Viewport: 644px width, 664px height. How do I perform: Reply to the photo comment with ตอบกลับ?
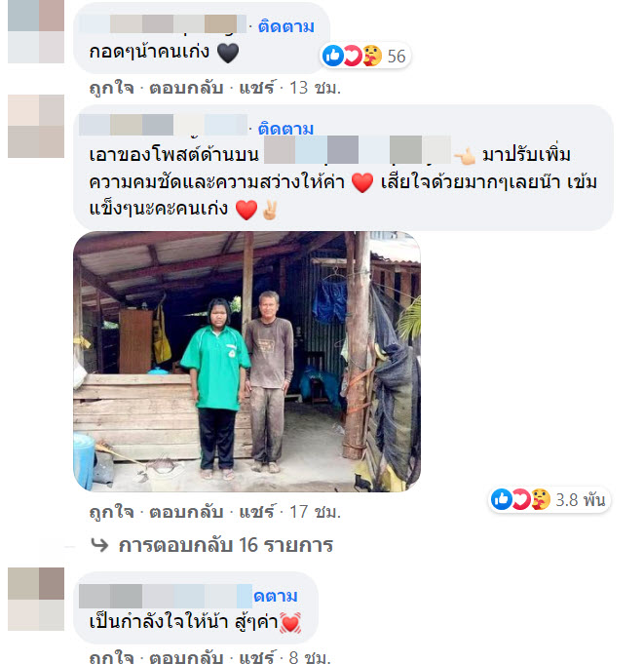point(186,512)
